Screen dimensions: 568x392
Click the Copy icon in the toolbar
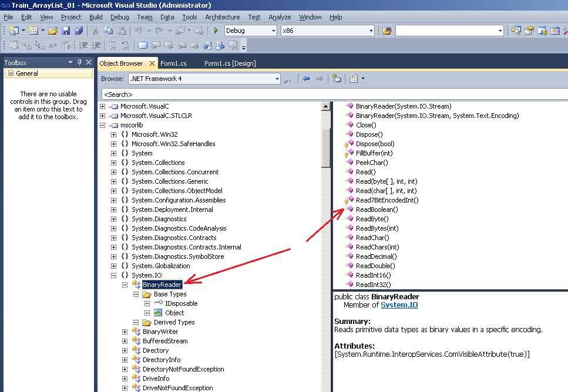(108, 31)
